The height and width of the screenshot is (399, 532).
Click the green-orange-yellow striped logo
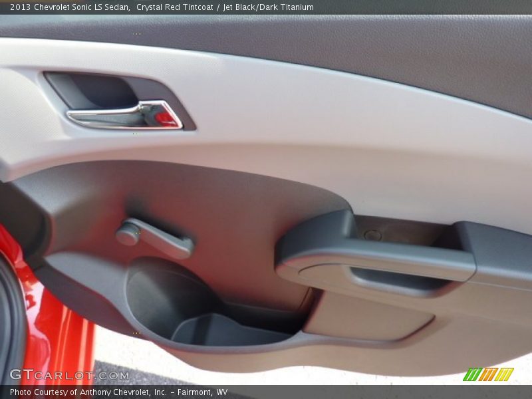(488, 374)
